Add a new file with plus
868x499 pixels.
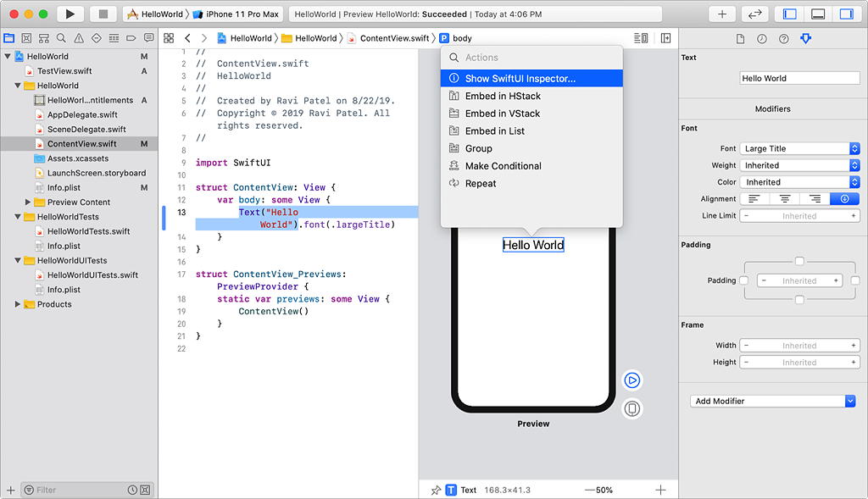click(10, 491)
